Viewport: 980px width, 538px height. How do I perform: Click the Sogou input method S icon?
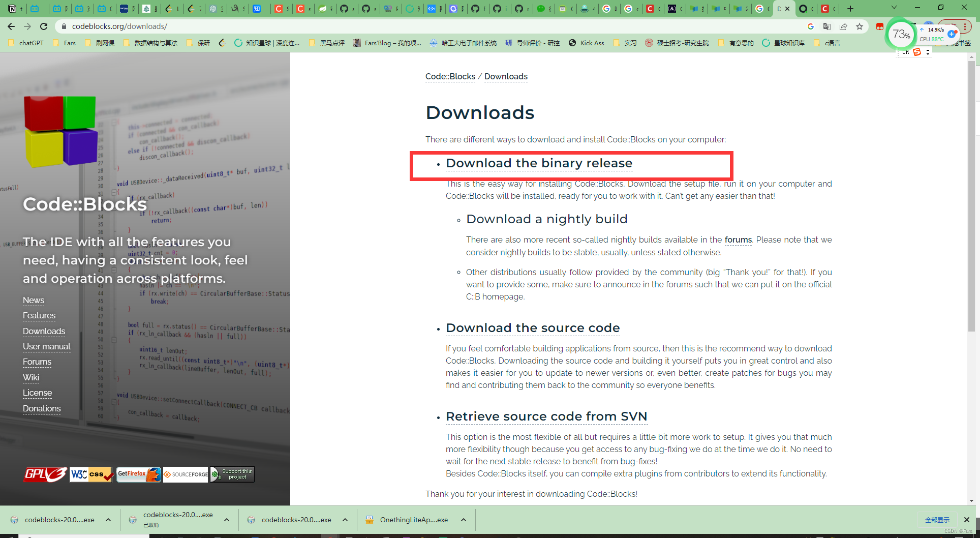click(x=917, y=52)
